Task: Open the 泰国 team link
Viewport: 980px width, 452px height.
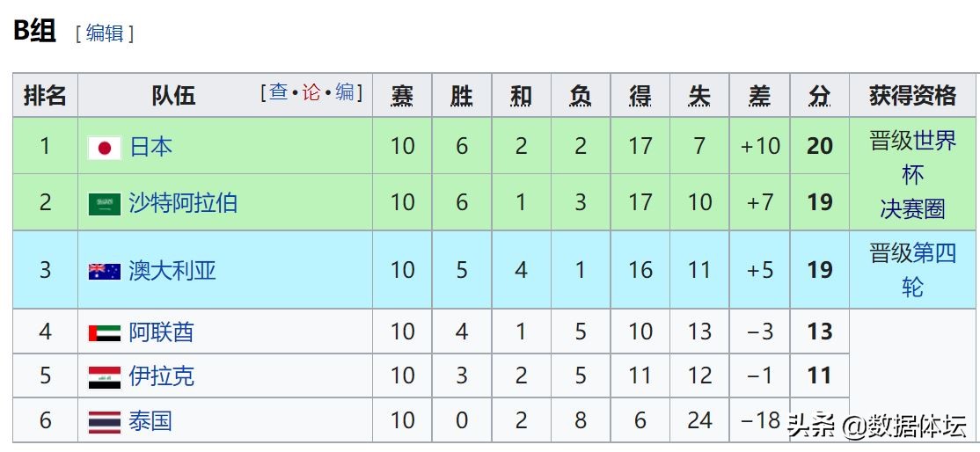Action: (x=150, y=421)
